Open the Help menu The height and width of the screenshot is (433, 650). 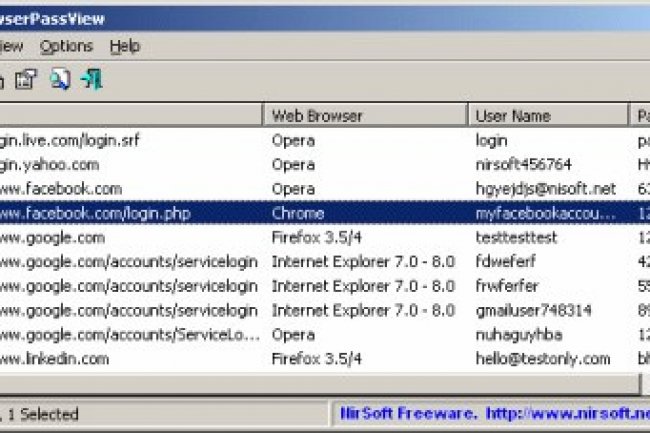[x=125, y=46]
